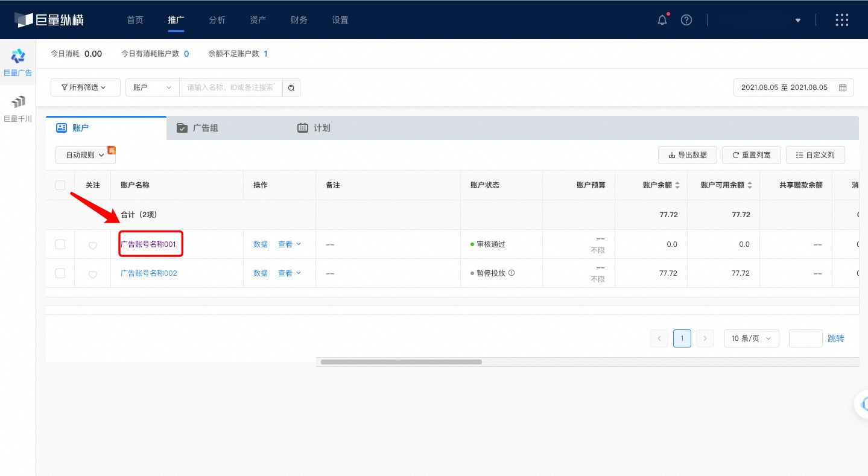Open the apps grid icon top right
The image size is (868, 476).
pos(841,19)
